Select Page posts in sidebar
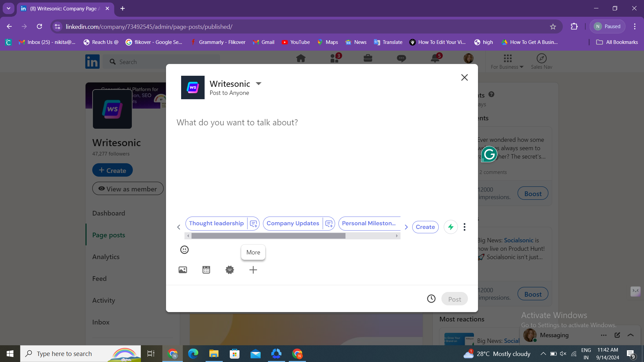The height and width of the screenshot is (362, 644). tap(109, 235)
